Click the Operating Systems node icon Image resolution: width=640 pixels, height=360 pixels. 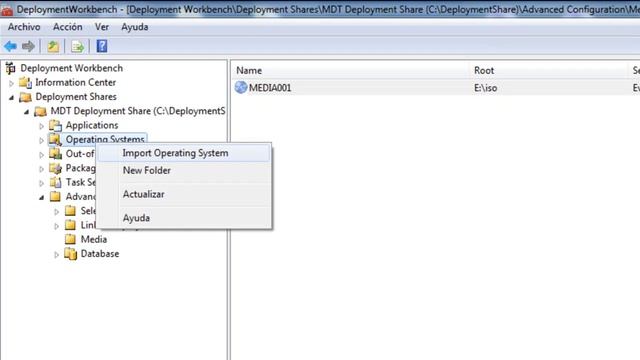coord(55,140)
